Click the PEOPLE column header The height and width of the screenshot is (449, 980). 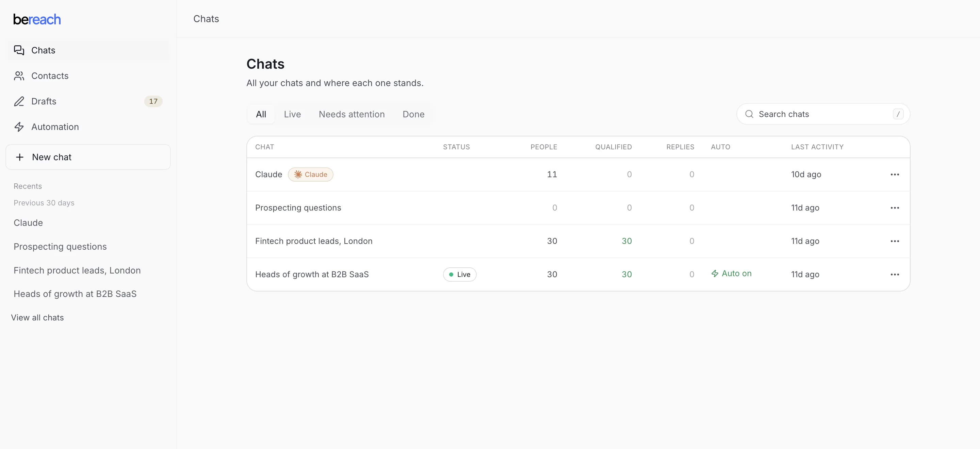point(544,147)
